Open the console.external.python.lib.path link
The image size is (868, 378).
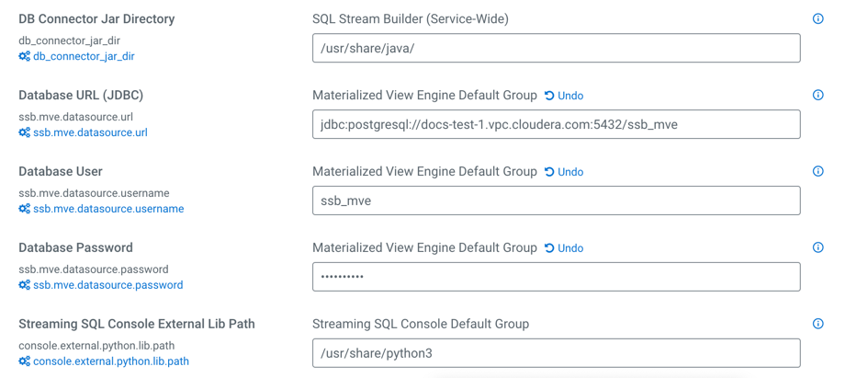tap(111, 361)
